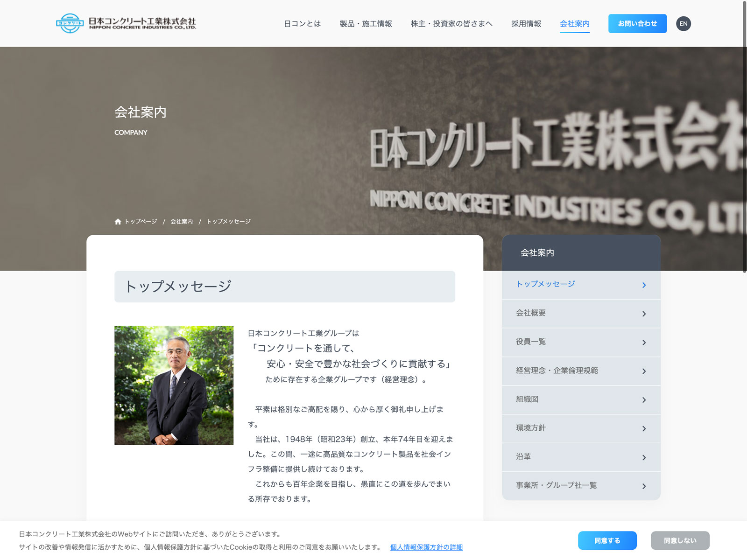
Task: Click the president's portrait photo
Action: coord(174,385)
